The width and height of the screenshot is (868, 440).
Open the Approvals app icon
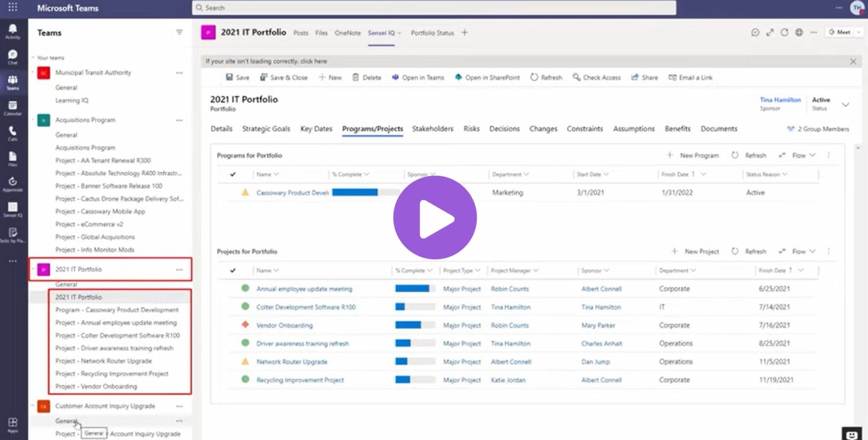point(12,184)
